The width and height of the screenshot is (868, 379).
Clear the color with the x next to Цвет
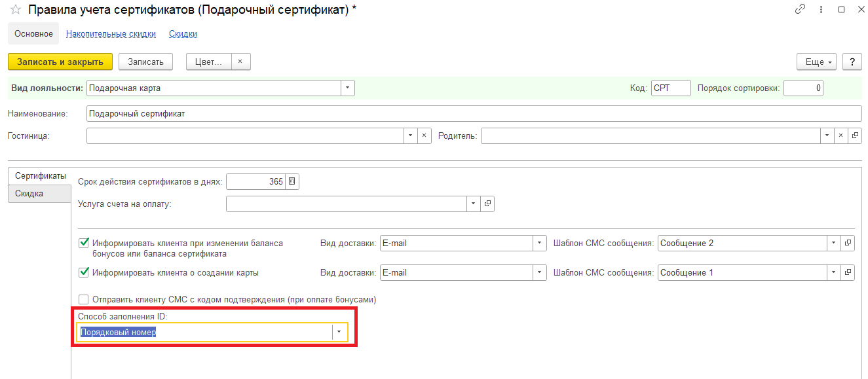click(x=240, y=62)
